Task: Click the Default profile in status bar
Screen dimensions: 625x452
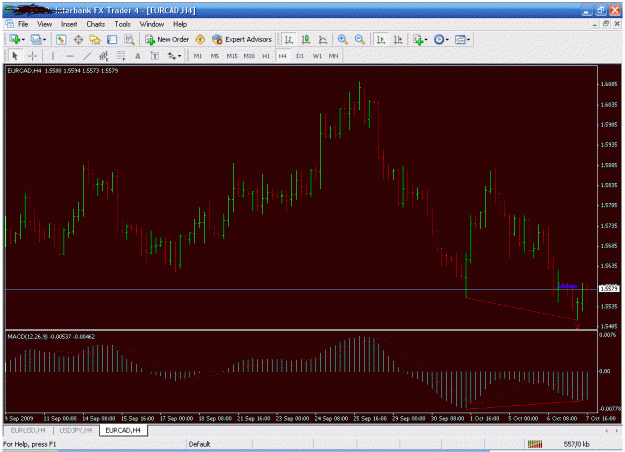Action: (199, 444)
